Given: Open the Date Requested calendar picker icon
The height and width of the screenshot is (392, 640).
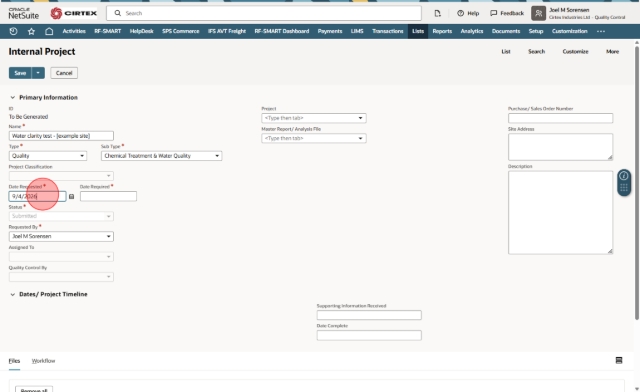Looking at the screenshot, I should (x=71, y=196).
